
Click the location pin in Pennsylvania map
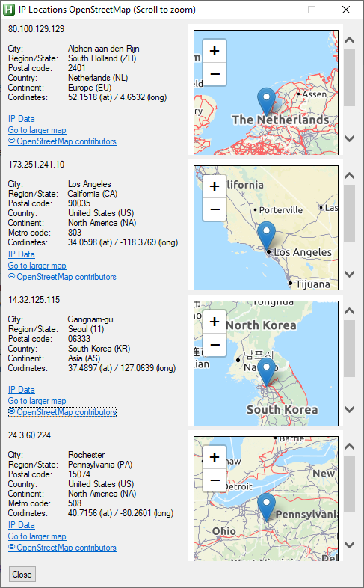coord(266,506)
